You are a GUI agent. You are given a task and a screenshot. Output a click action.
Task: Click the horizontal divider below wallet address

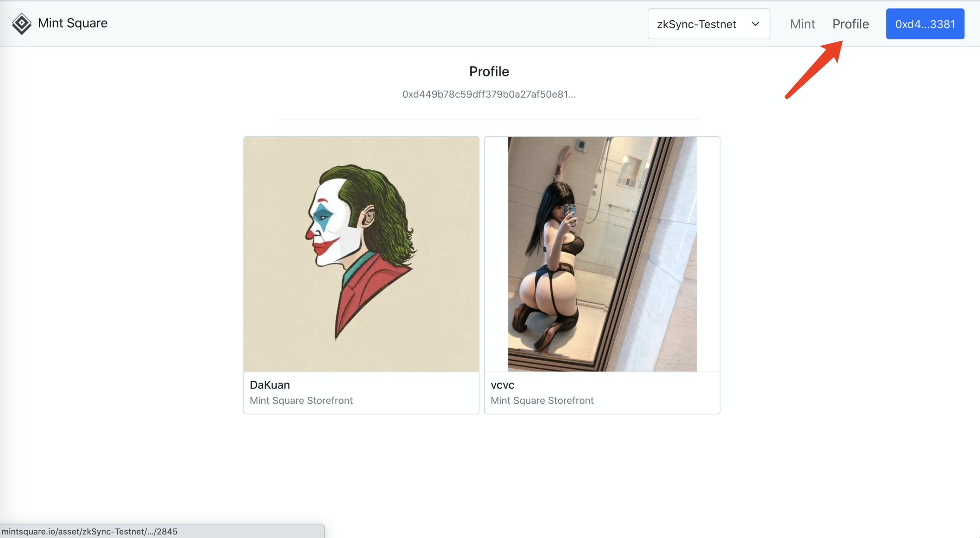(489, 119)
